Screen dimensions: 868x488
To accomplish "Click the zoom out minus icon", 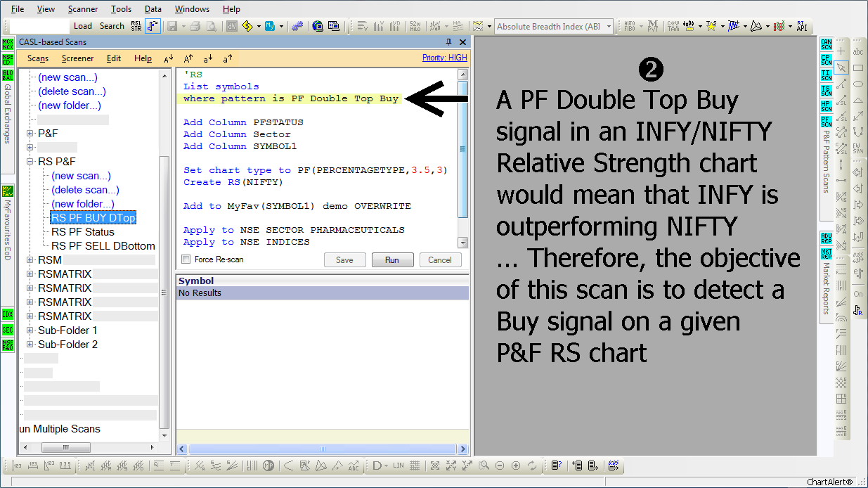I will coord(500,465).
